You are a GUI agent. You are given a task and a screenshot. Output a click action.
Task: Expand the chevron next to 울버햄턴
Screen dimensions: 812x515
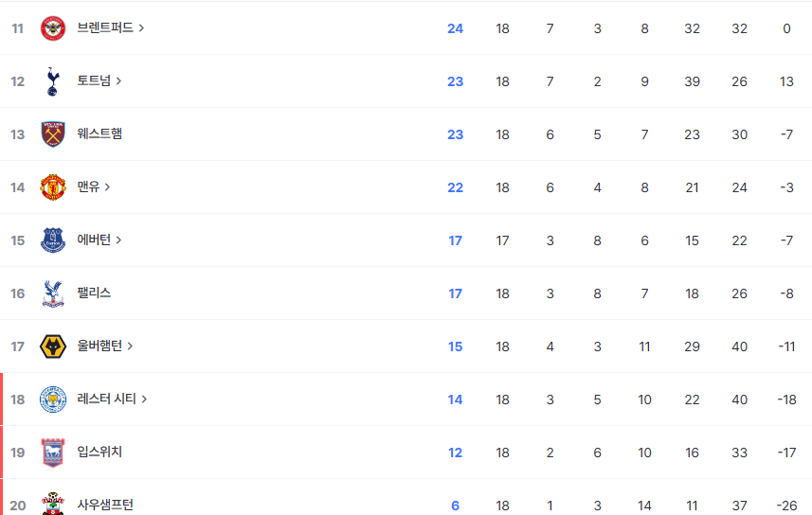(x=130, y=346)
